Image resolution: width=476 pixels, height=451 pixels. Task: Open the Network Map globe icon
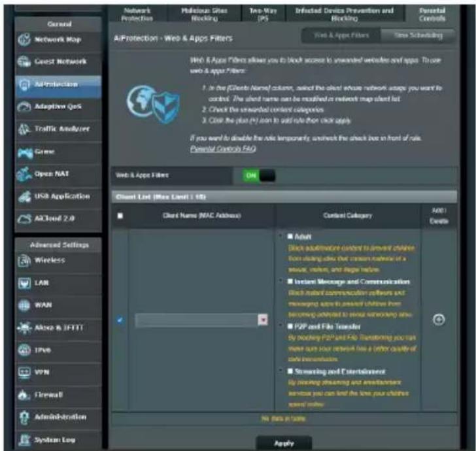(24, 39)
